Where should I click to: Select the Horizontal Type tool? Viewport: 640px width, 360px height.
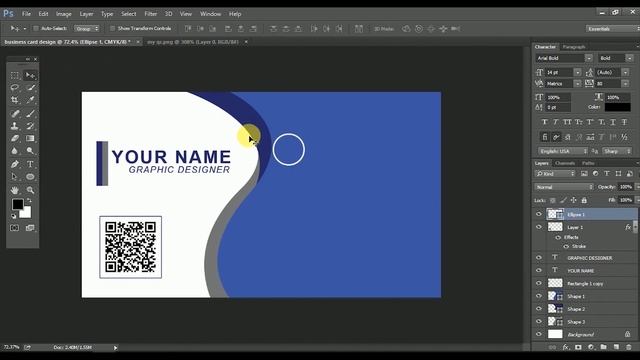tap(30, 164)
